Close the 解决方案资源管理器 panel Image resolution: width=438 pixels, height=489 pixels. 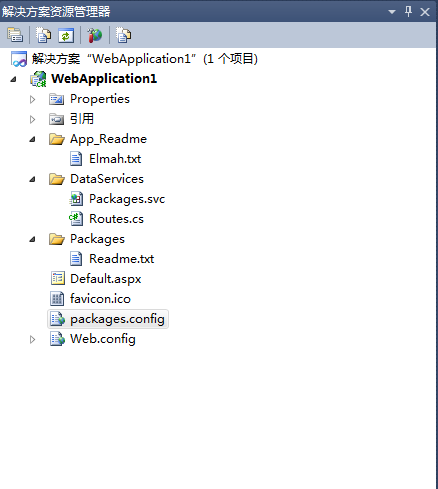pos(425,12)
